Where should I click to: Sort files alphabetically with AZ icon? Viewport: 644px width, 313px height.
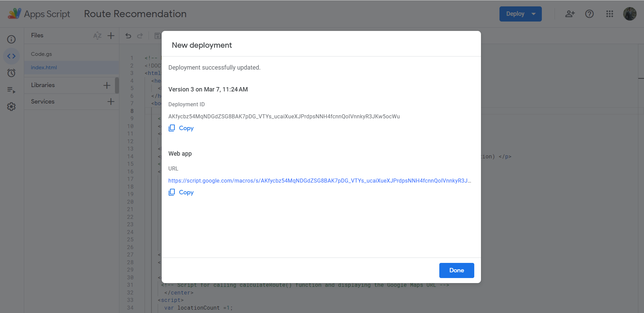97,36
